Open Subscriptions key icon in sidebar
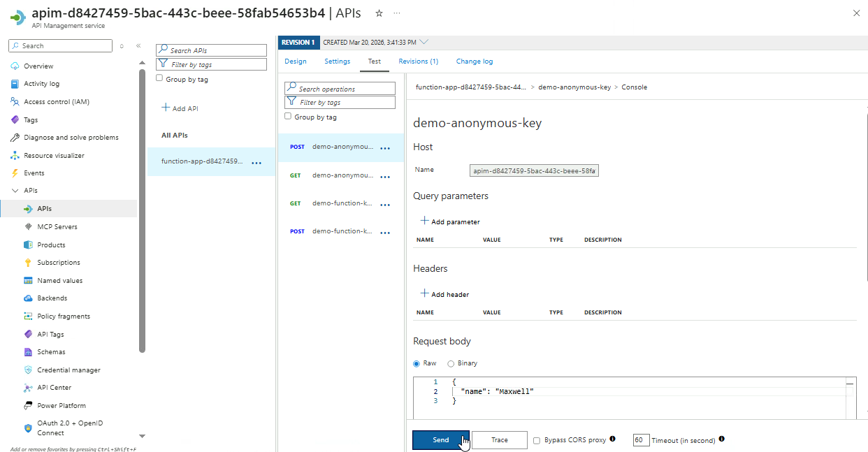This screenshot has width=868, height=452. click(x=28, y=263)
